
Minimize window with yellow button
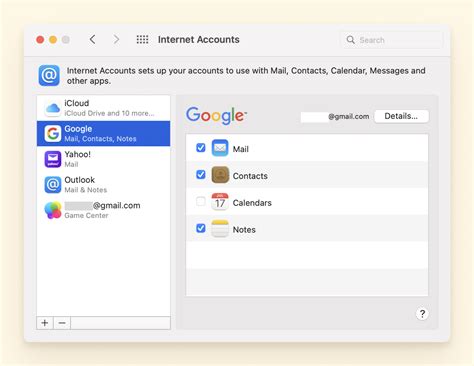coord(53,40)
